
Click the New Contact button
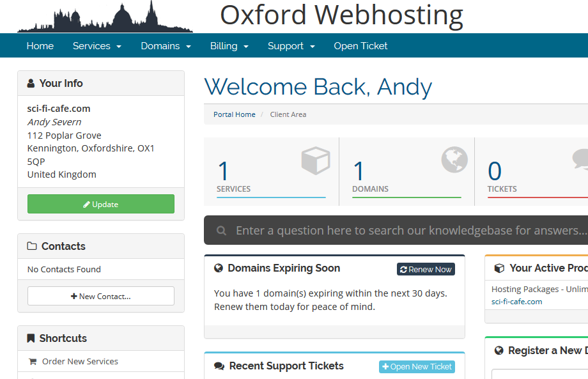(x=101, y=296)
